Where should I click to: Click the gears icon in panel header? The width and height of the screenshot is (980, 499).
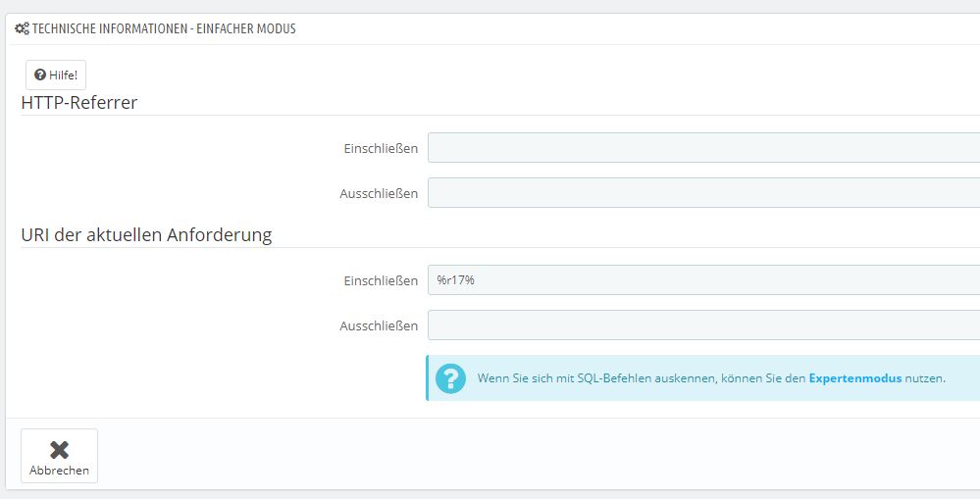22,29
